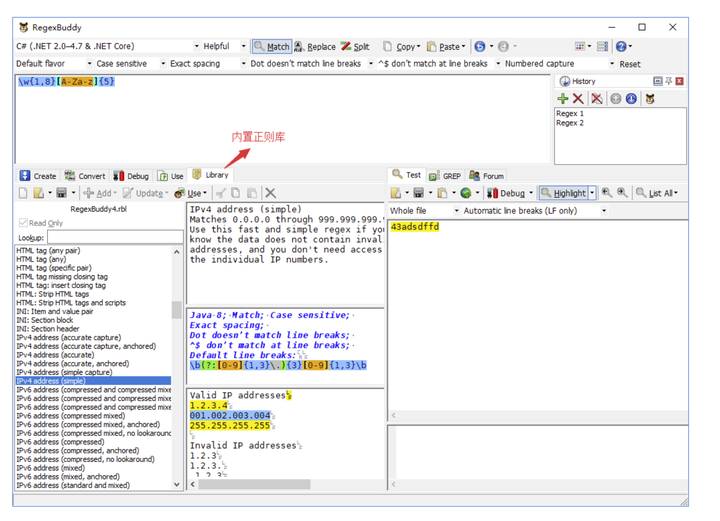The width and height of the screenshot is (720, 521).
Task: Paste test subject clipboard icon
Action: [442, 193]
